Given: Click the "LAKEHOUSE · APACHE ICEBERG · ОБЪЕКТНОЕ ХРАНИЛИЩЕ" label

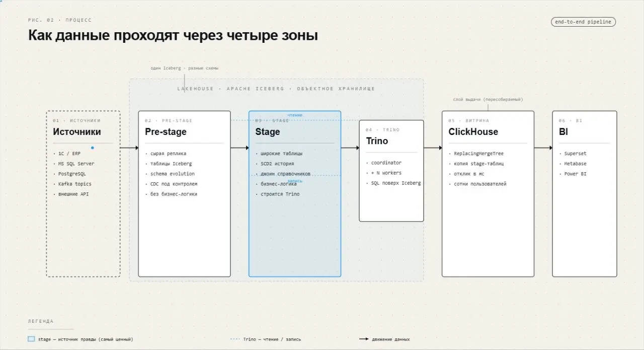Looking at the screenshot, I should coord(276,89).
